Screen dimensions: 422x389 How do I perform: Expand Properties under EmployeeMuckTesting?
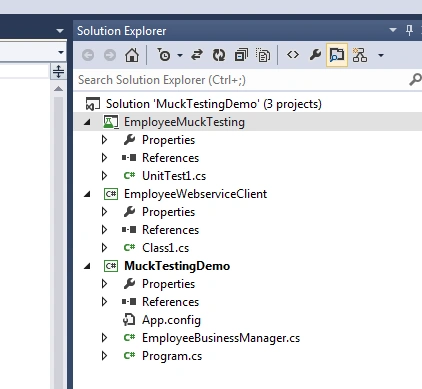[104, 140]
